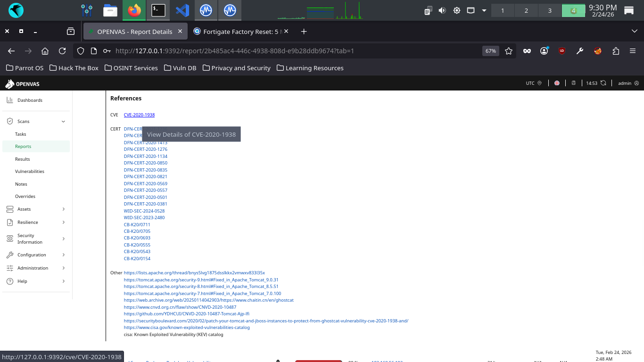Open the language flag selector

point(557,83)
